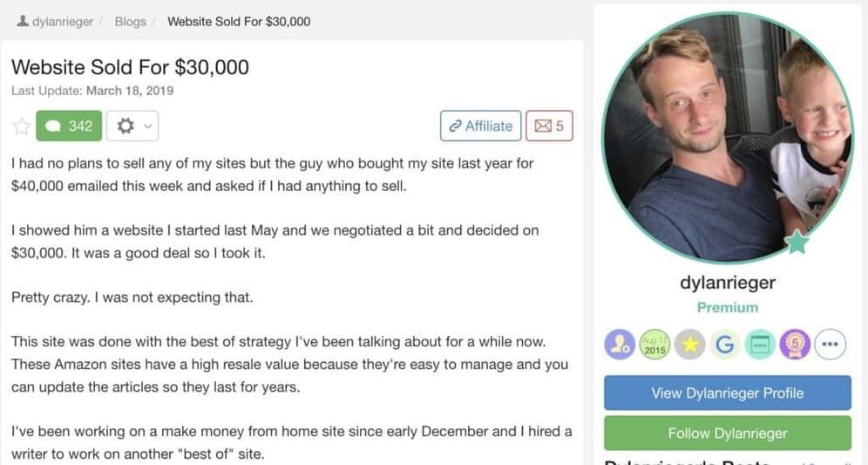
Task: Click the purple rank 5 ribbon badge
Action: click(x=795, y=345)
